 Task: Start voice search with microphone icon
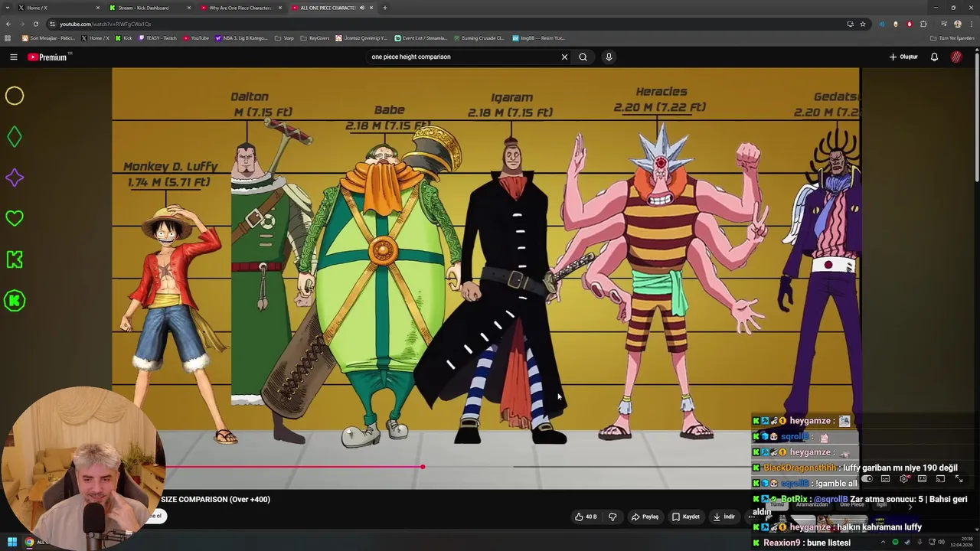609,57
